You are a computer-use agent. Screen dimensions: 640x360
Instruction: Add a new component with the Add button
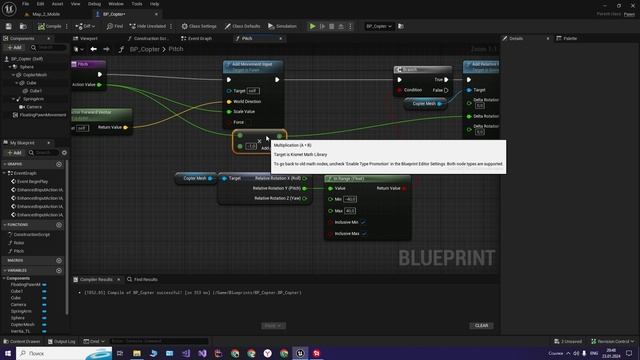15,48
